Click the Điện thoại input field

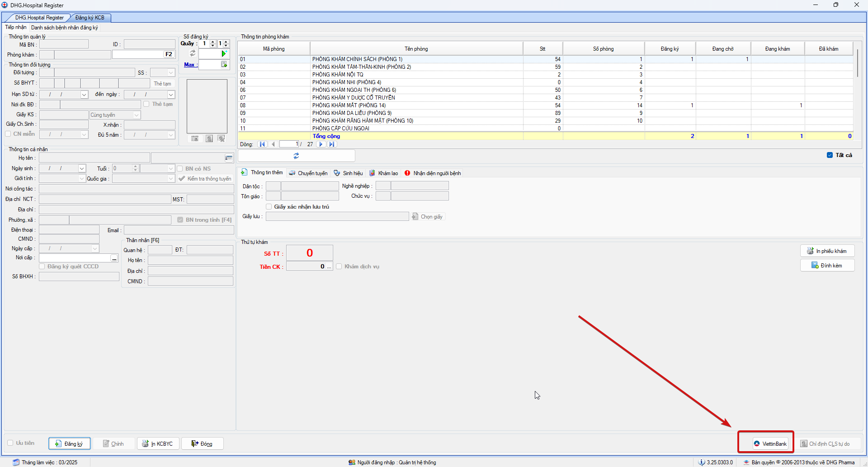pyautogui.click(x=69, y=230)
